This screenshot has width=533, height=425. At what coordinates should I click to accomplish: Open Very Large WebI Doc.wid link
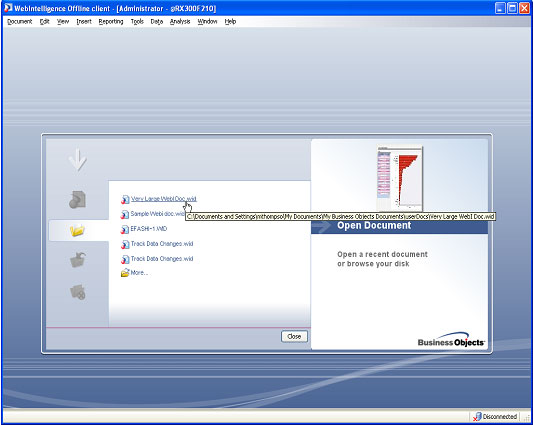coord(164,199)
